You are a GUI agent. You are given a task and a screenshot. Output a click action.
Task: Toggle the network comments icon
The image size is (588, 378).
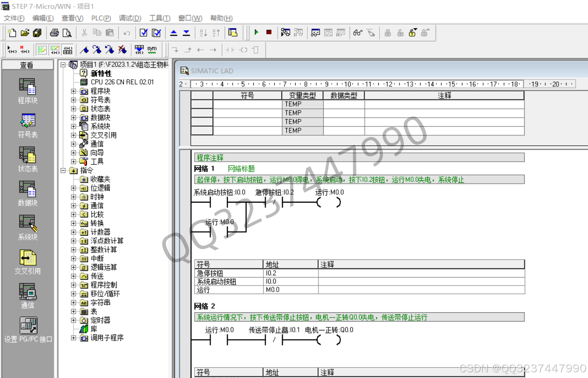[x=55, y=50]
